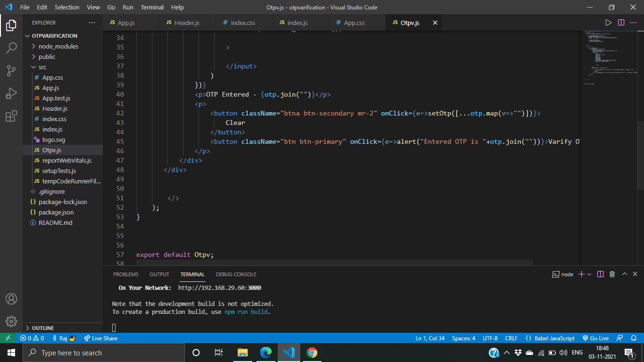Toggle Go Live server in the status bar
The width and height of the screenshot is (644, 362).
595,338
